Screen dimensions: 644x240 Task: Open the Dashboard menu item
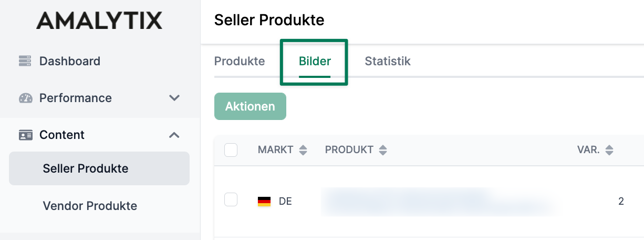pos(69,61)
